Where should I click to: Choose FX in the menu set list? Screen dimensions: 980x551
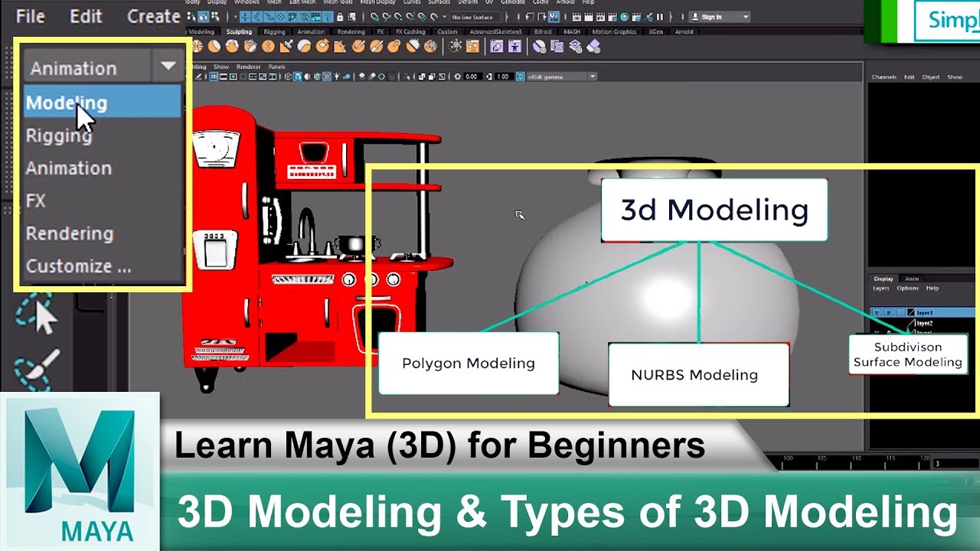[x=103, y=201]
